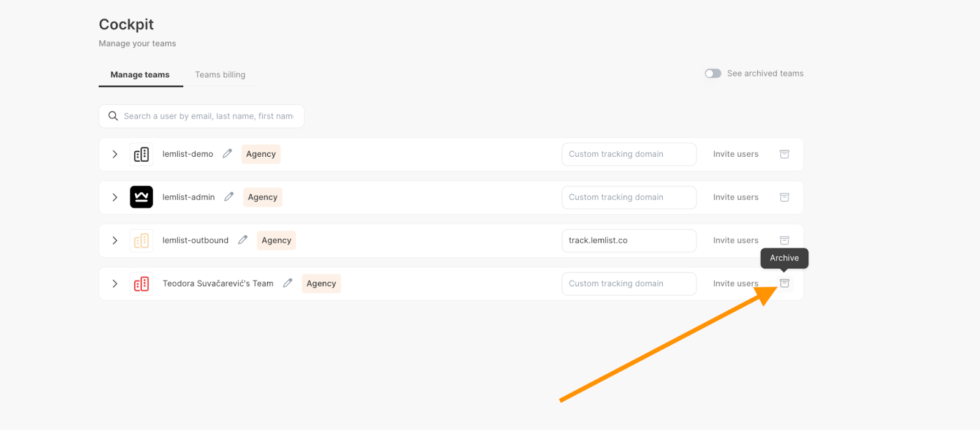The width and height of the screenshot is (980, 430).
Task: Click lemlist-demo custom tracking domain field
Action: (628, 154)
